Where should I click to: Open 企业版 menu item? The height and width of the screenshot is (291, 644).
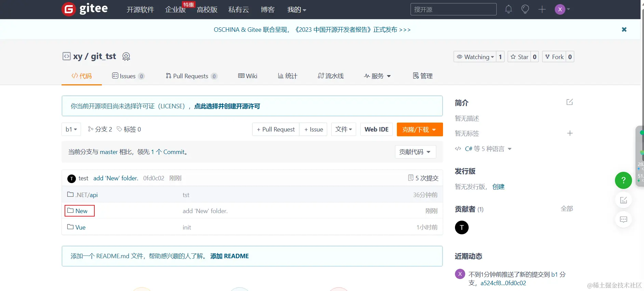point(175,10)
